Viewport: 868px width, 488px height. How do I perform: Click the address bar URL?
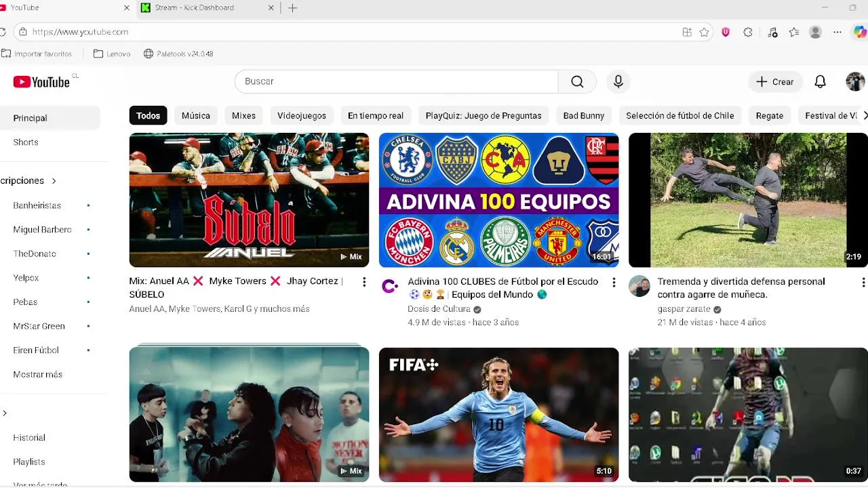click(x=80, y=32)
